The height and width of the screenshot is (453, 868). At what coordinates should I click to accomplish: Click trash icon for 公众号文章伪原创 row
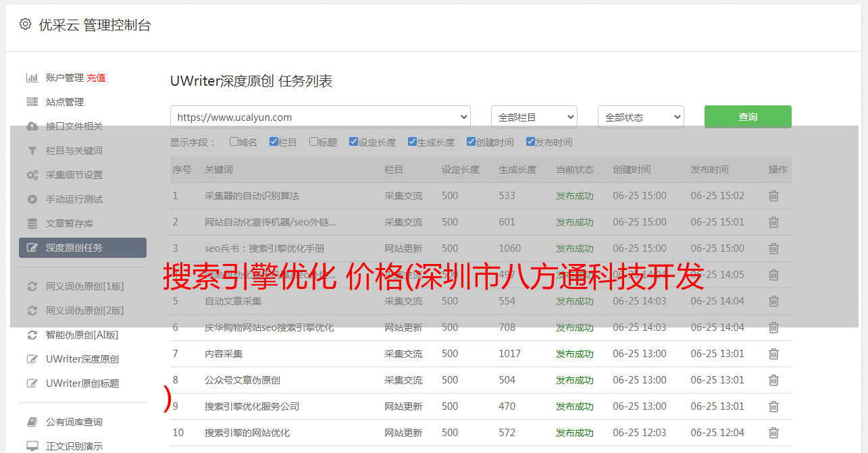[773, 380]
